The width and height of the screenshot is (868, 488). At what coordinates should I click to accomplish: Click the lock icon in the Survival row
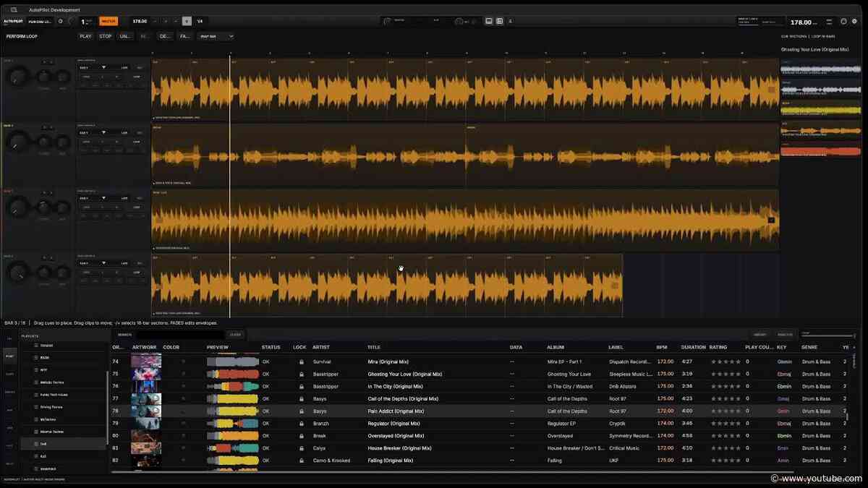[x=301, y=361]
